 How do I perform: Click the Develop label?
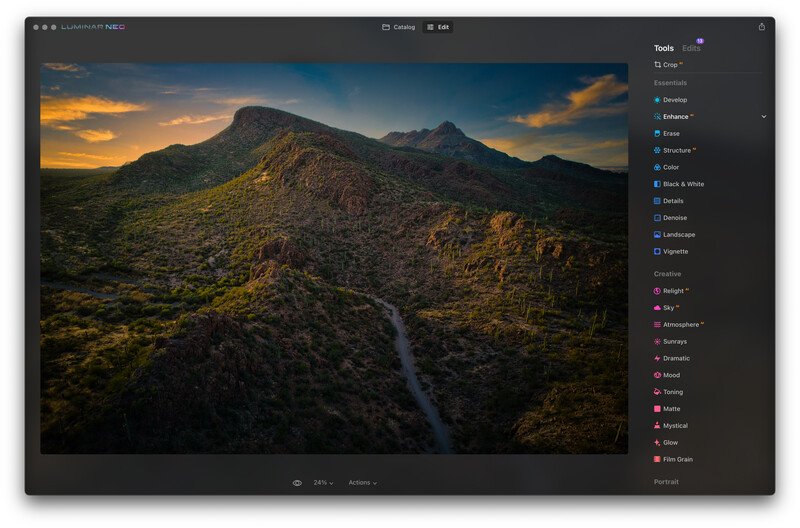[x=675, y=100]
